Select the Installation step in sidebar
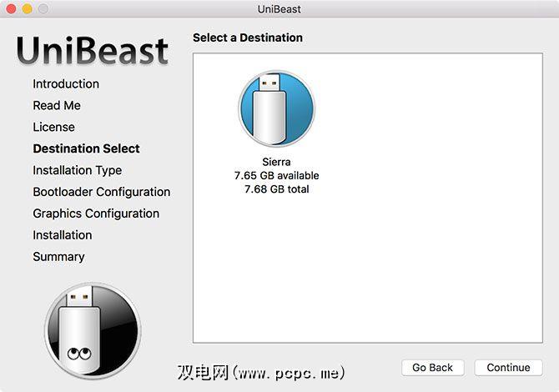Image resolution: width=559 pixels, height=392 pixels. tap(63, 235)
